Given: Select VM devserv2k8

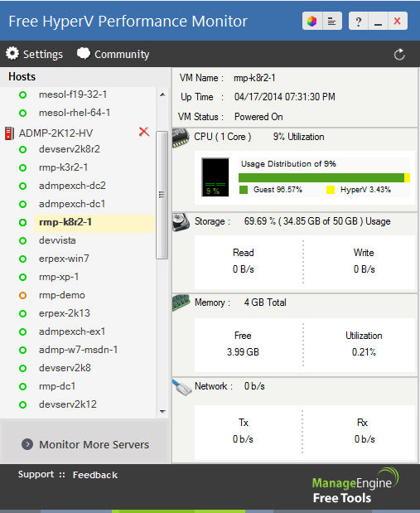Looking at the screenshot, I should (65, 368).
